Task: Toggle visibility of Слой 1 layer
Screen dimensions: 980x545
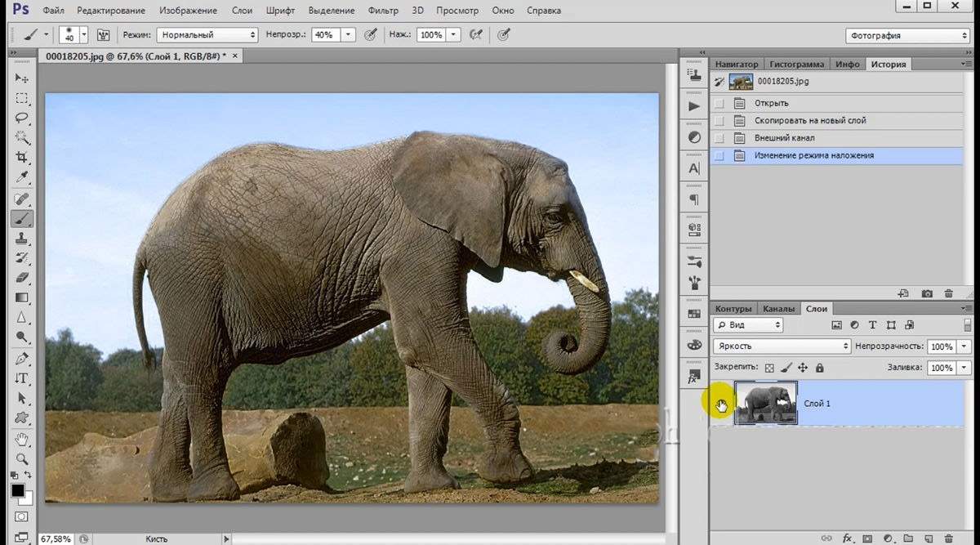Action: pyautogui.click(x=721, y=404)
